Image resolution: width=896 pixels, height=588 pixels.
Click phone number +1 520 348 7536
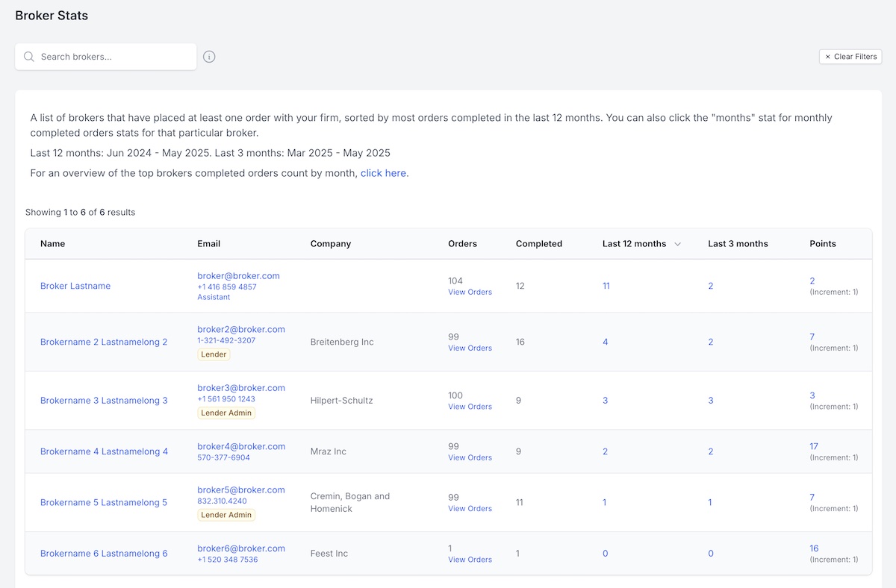(228, 560)
